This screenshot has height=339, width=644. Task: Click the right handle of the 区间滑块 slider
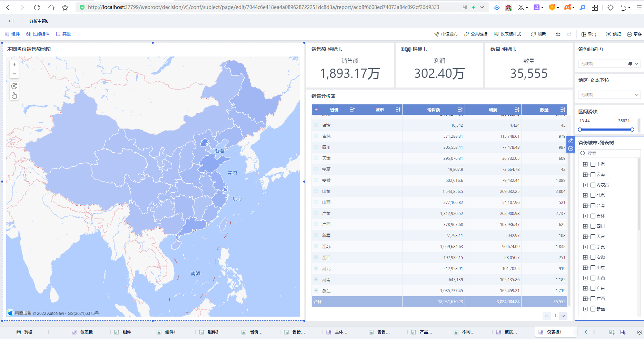tap(632, 130)
